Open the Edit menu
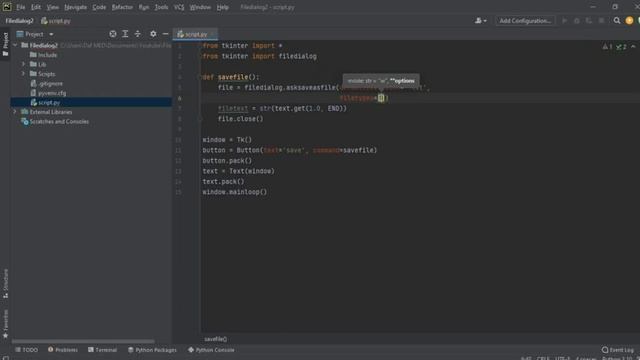This screenshot has width=640, height=360. pos(36,7)
